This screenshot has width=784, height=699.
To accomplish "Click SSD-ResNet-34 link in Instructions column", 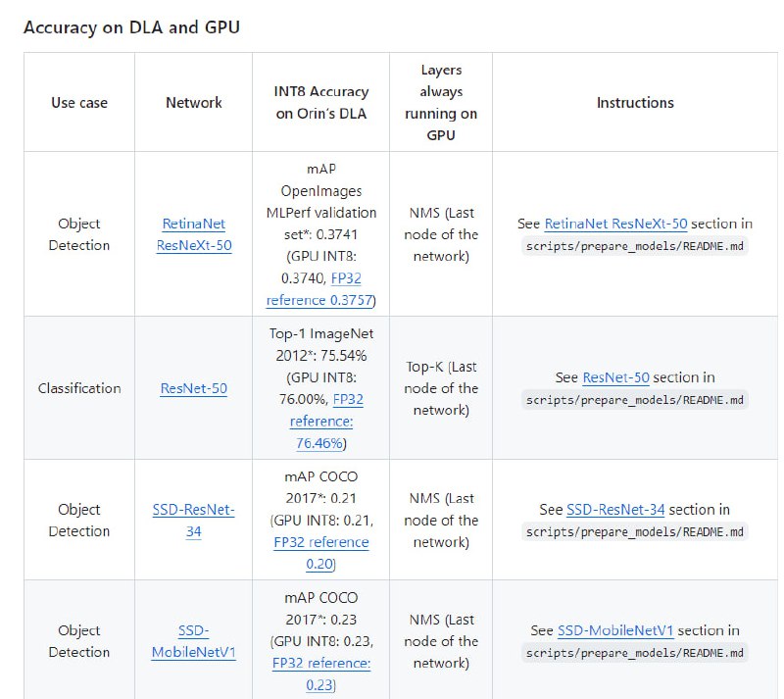I will pyautogui.click(x=615, y=510).
